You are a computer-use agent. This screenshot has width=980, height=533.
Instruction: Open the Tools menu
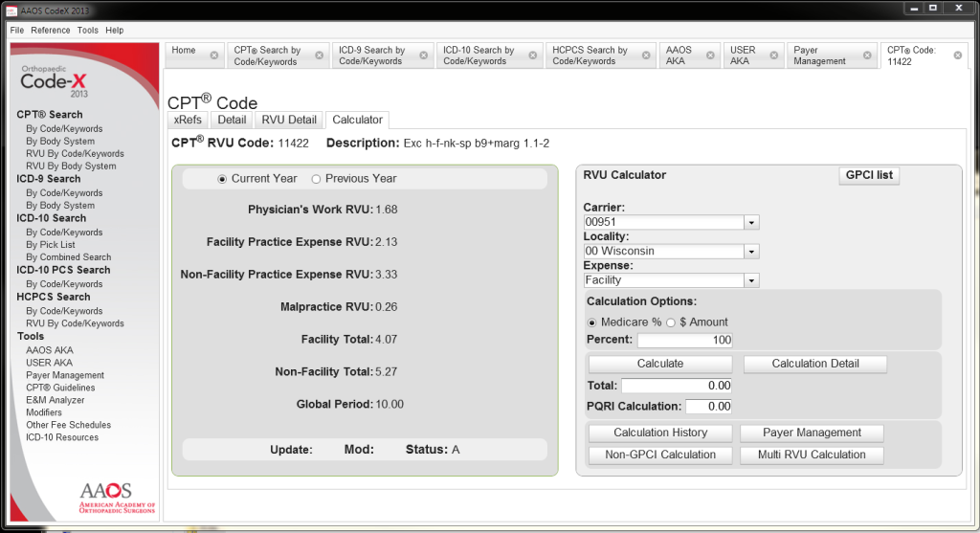tap(87, 30)
